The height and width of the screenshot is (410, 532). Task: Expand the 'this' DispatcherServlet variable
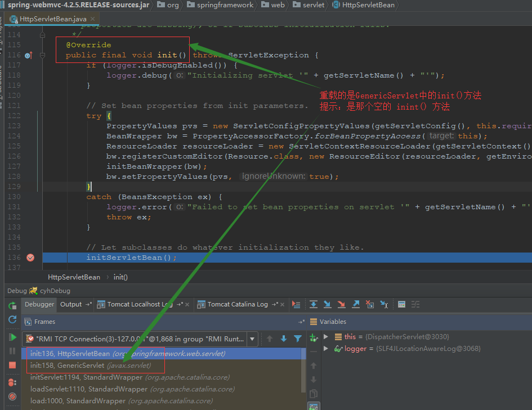tap(326, 337)
